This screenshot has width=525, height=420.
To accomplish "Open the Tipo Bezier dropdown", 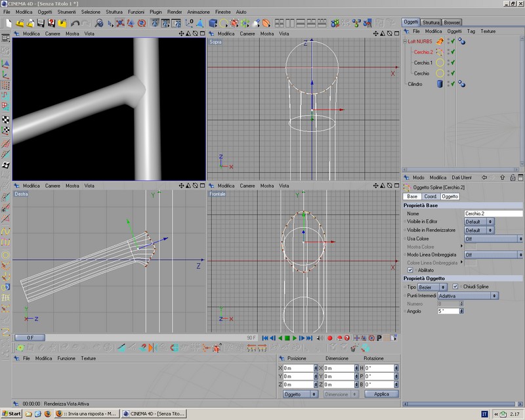I will 432,287.
